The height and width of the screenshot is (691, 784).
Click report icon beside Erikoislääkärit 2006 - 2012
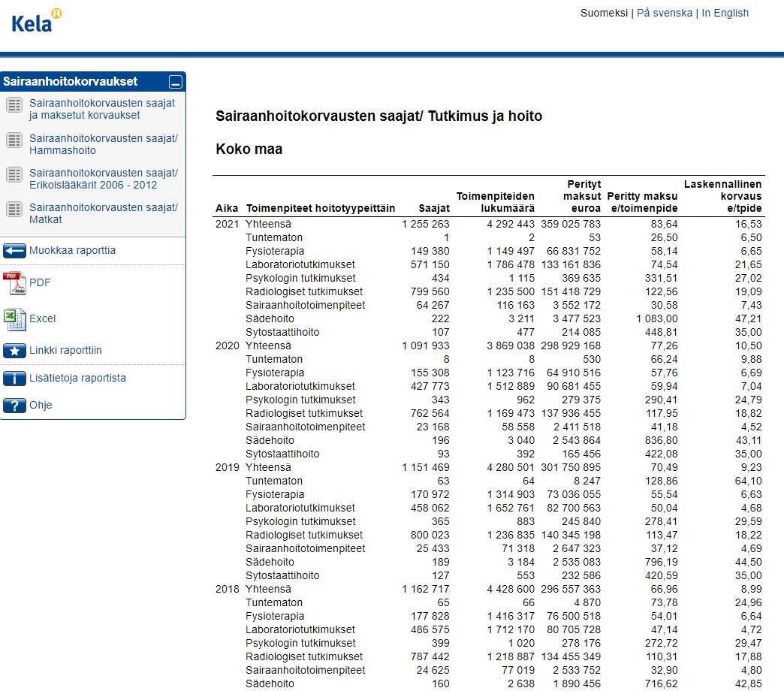point(14,175)
